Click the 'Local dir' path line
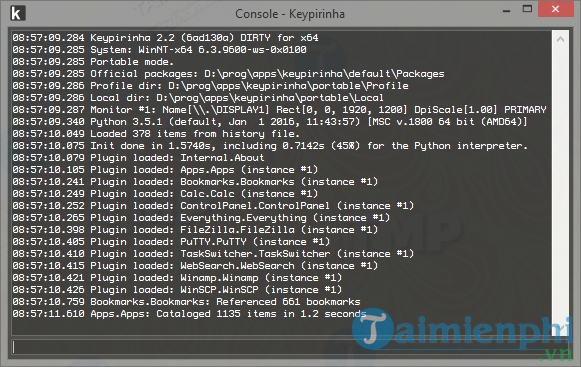581x367 pixels. (198, 97)
